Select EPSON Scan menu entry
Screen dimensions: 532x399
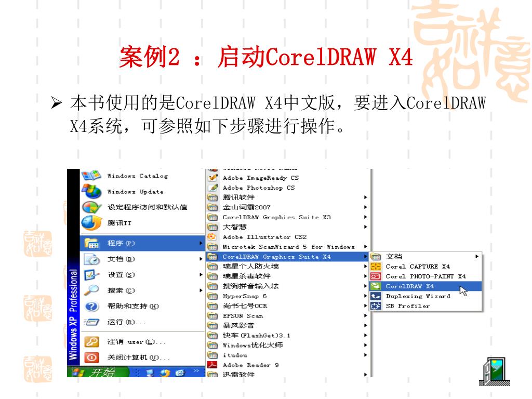coord(288,315)
